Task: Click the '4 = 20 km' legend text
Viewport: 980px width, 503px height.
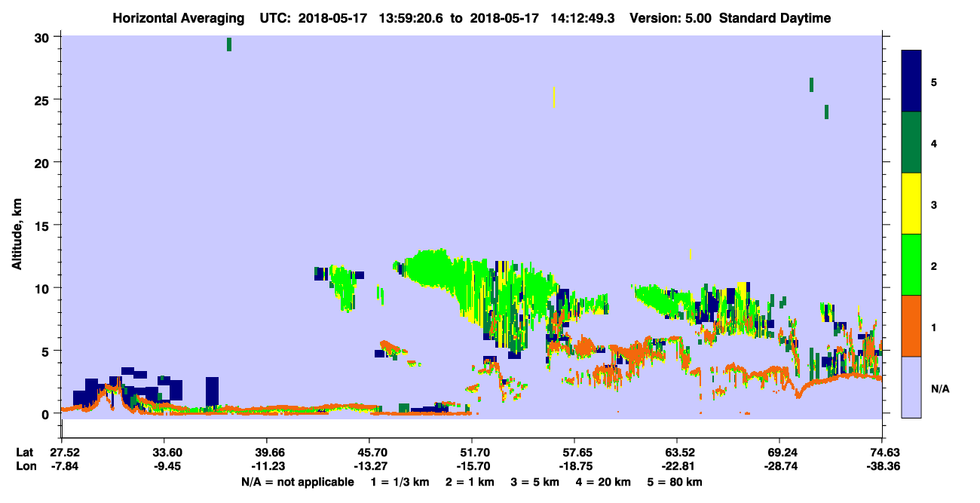Action: point(605,482)
